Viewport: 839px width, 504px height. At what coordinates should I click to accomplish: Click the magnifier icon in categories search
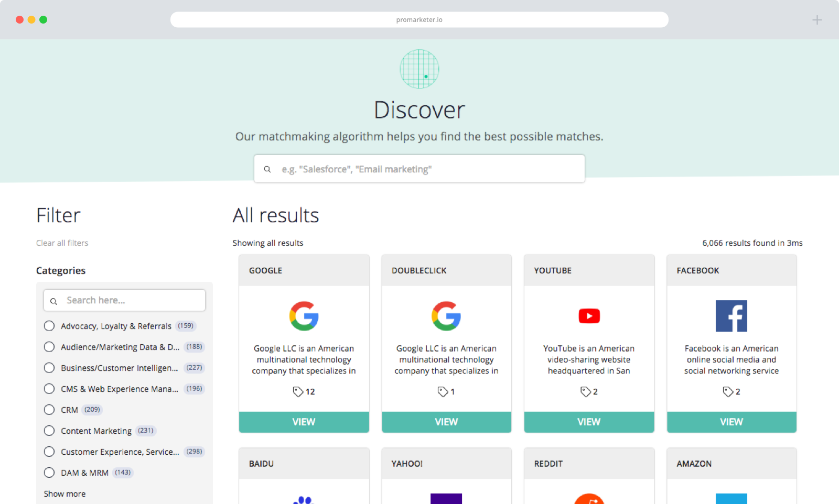point(53,301)
